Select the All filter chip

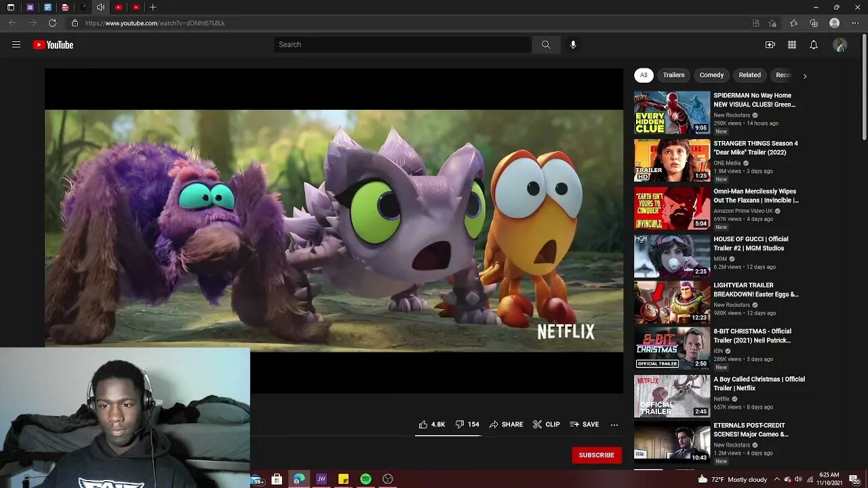(644, 75)
